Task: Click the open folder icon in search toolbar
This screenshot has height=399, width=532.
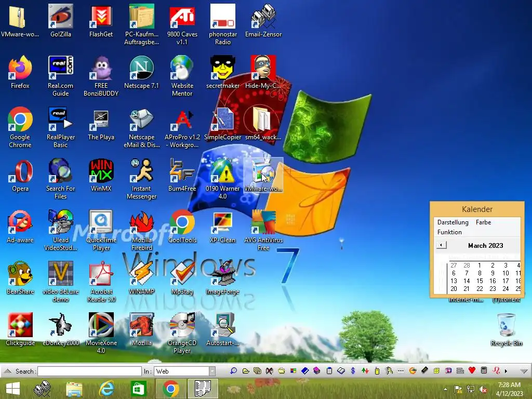Action: (x=246, y=371)
